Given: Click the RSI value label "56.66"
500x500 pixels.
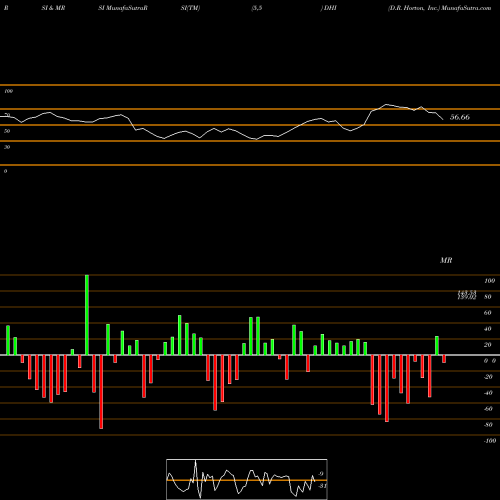Looking at the screenshot, I should click(460, 117).
